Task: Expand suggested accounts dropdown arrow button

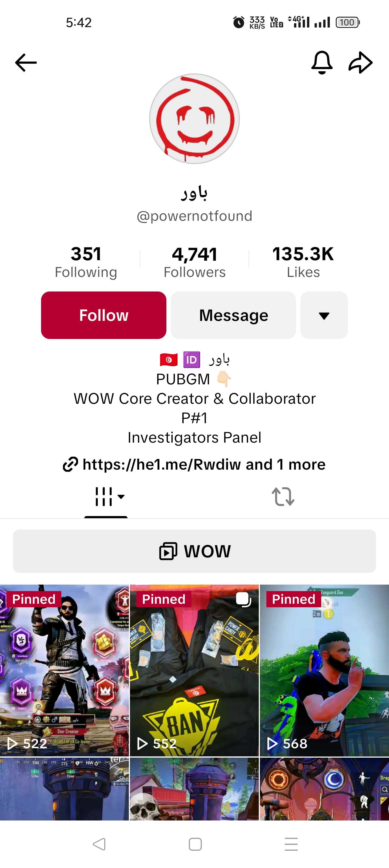Action: [x=324, y=316]
